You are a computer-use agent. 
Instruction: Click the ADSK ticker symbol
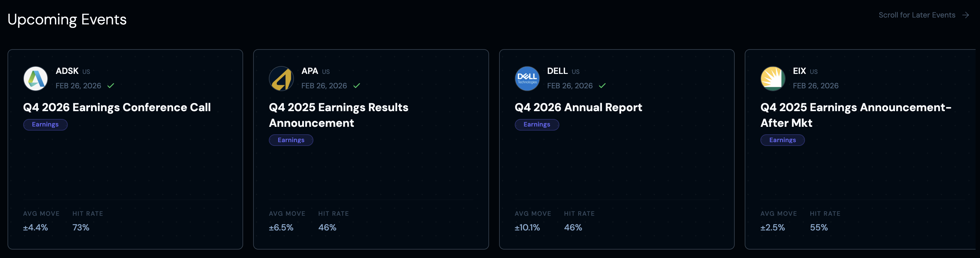67,71
